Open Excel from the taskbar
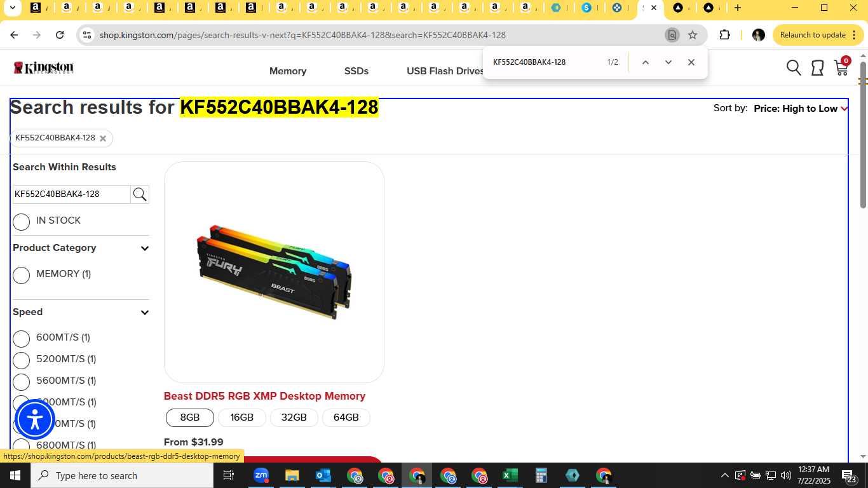This screenshot has width=868, height=488. (x=510, y=475)
